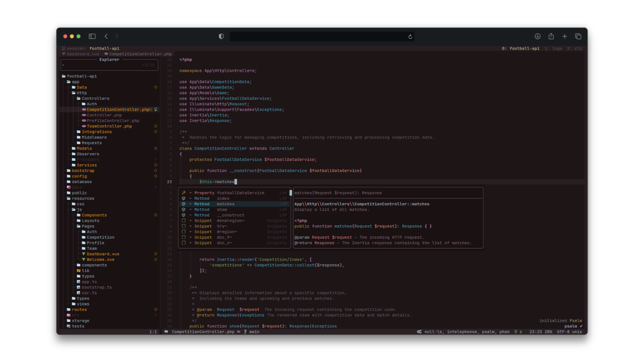Image resolution: width=644 pixels, height=362 pixels.
Task: Toggle checkbox beside doc_f~ snippet
Action: 183,237
